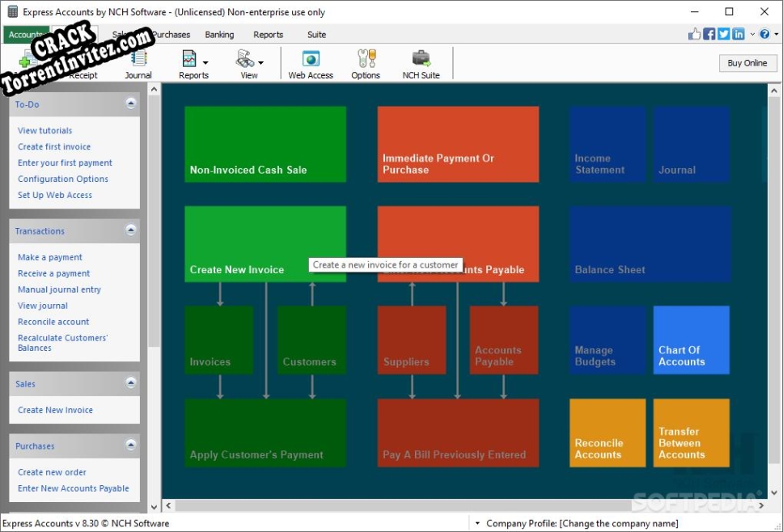The height and width of the screenshot is (532, 783).
Task: Open the View toolbar icon
Action: 247,63
